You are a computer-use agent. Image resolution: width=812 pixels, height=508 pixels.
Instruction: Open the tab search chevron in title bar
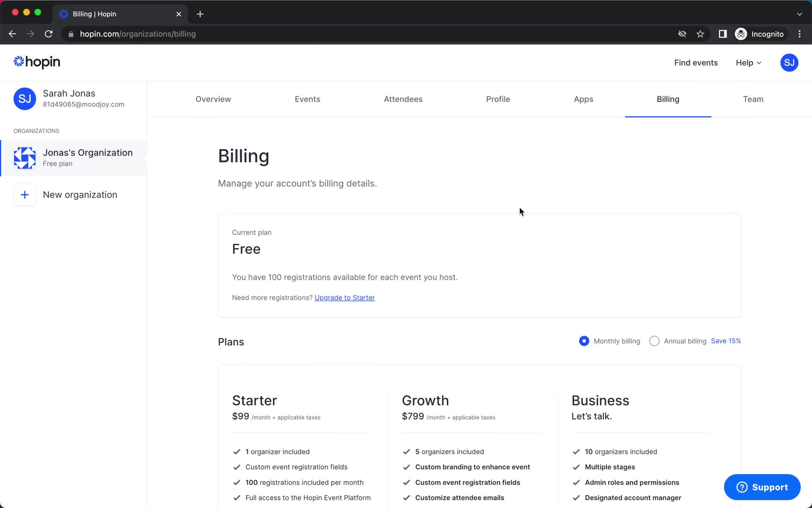pyautogui.click(x=799, y=14)
